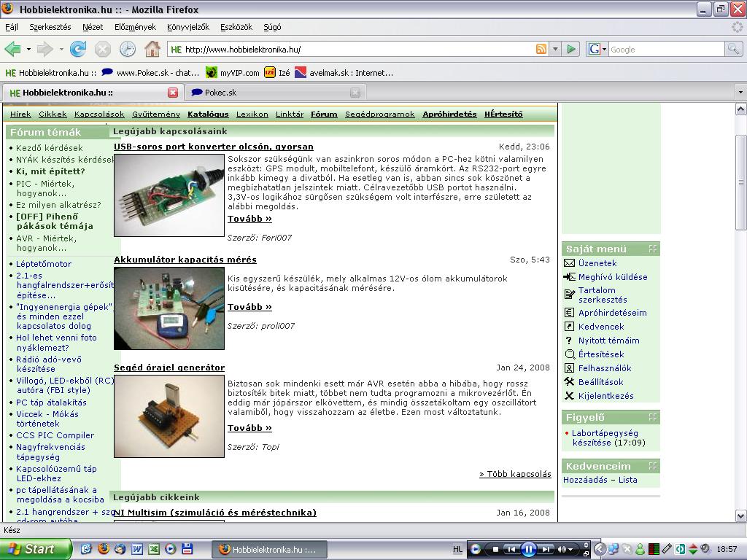Screen dimensions: 747x560
Task: Open the list all tabs dropdown
Action: 740,92
